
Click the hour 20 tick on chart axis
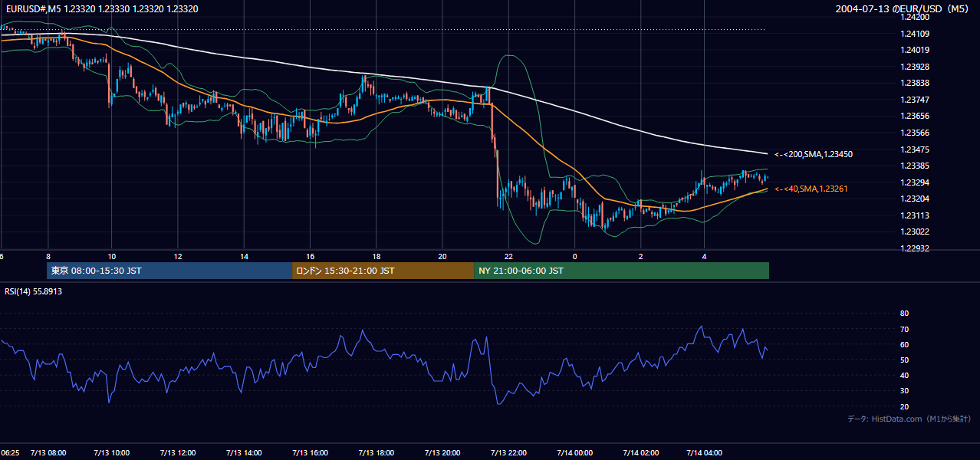point(442,256)
